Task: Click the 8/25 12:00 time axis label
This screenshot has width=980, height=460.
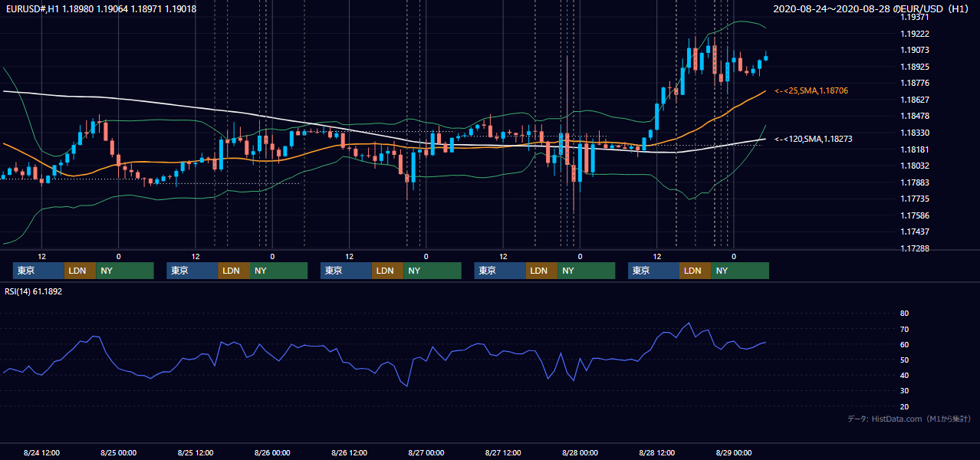Action: [196, 453]
